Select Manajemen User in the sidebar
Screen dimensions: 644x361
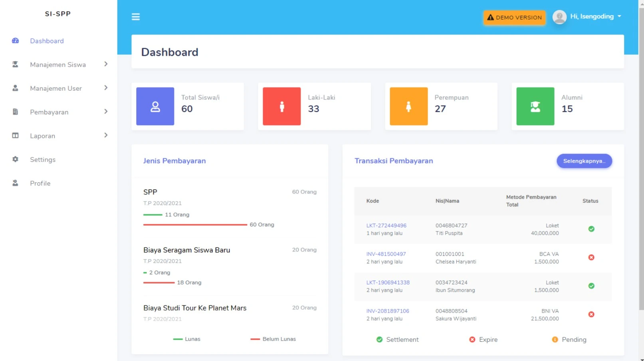56,88
